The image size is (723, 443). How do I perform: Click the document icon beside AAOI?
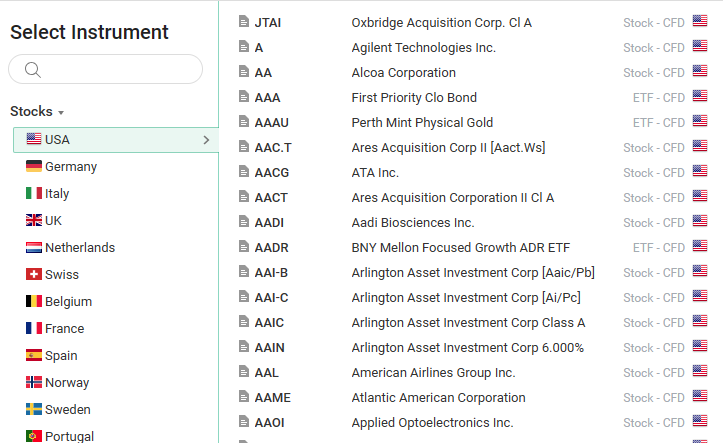pyautogui.click(x=244, y=422)
